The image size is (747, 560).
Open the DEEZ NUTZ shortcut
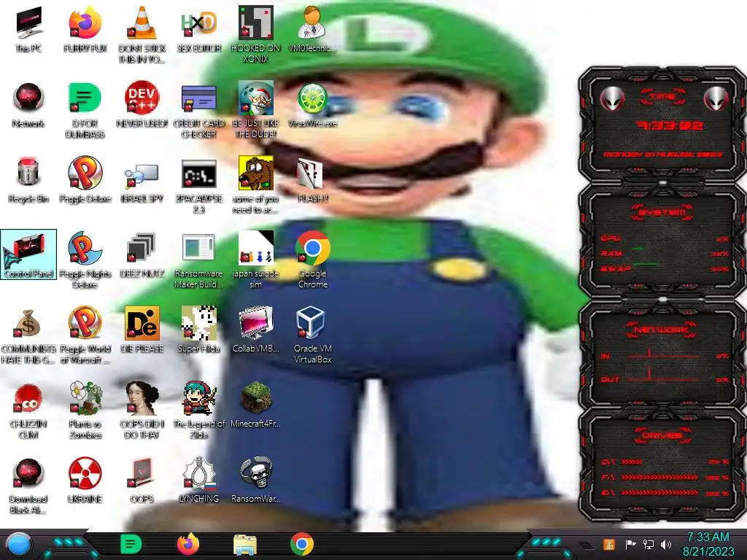point(142,254)
